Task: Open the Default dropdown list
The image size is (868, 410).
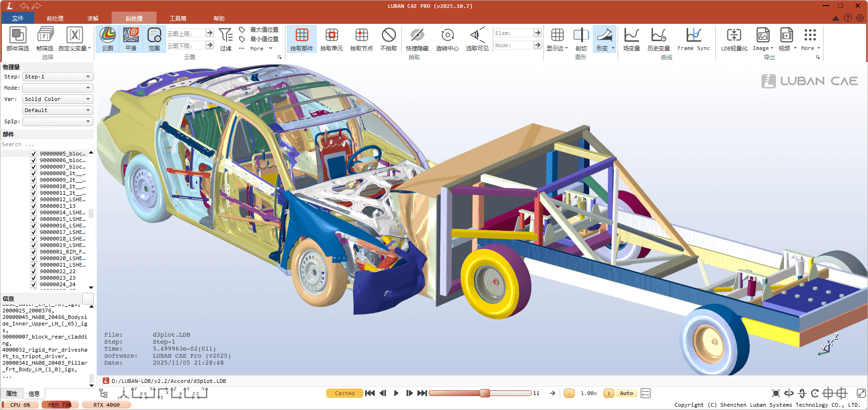Action: click(57, 110)
